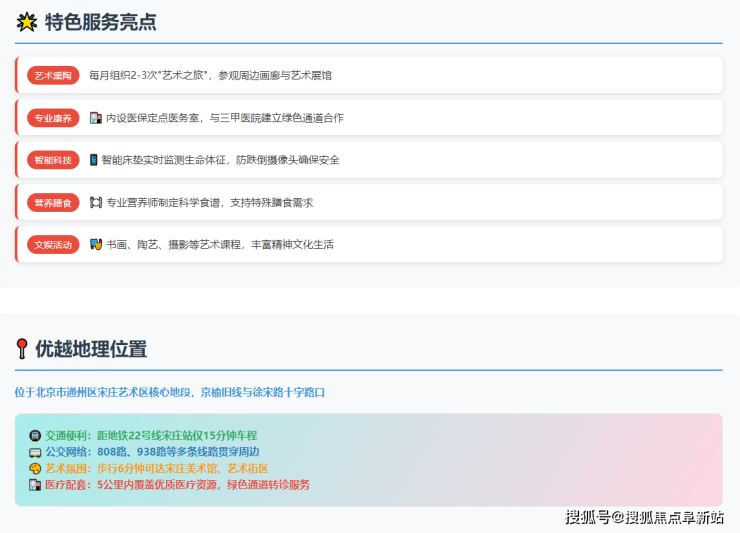The width and height of the screenshot is (740, 533).
Task: Click the palette icon beside 艺术氛围
Action: 35,468
